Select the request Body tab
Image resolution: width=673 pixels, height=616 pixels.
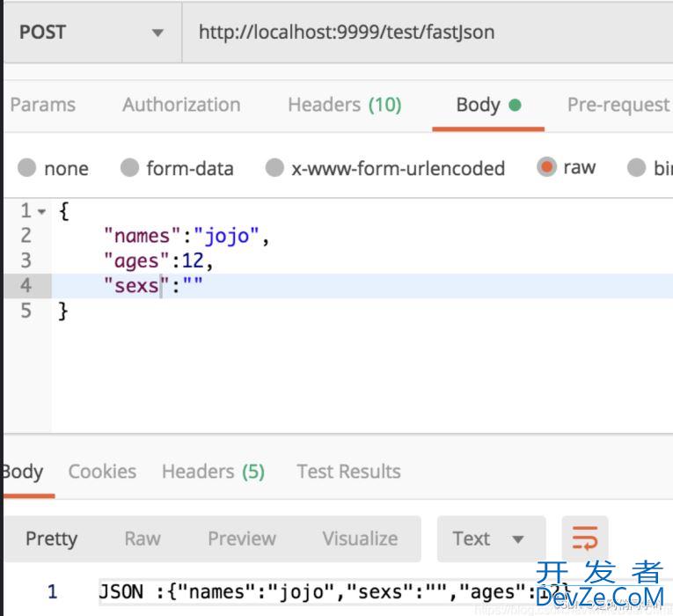488,106
